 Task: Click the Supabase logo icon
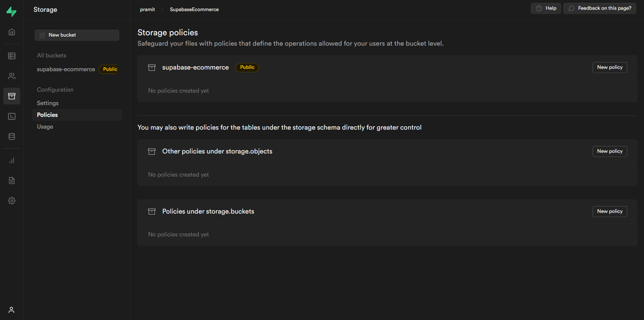(11, 12)
